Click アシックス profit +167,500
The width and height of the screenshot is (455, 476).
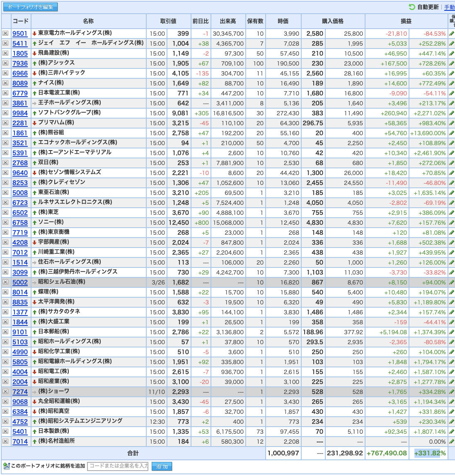(394, 64)
